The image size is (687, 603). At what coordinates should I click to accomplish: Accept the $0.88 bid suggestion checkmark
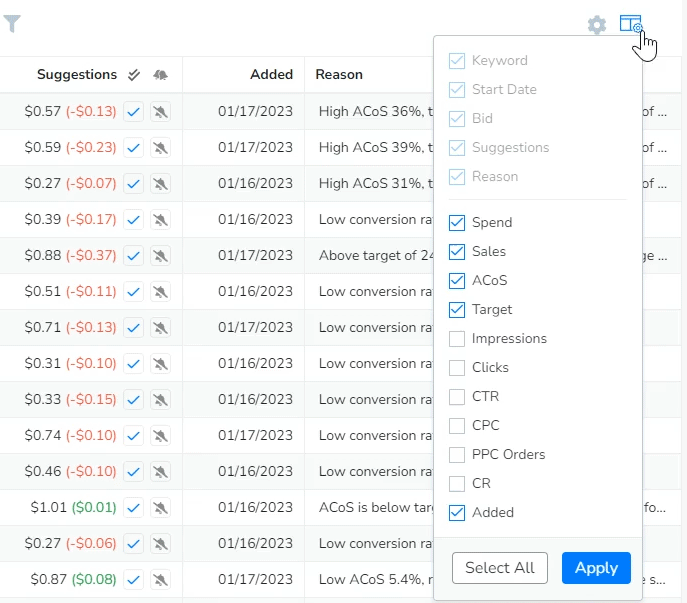click(134, 256)
